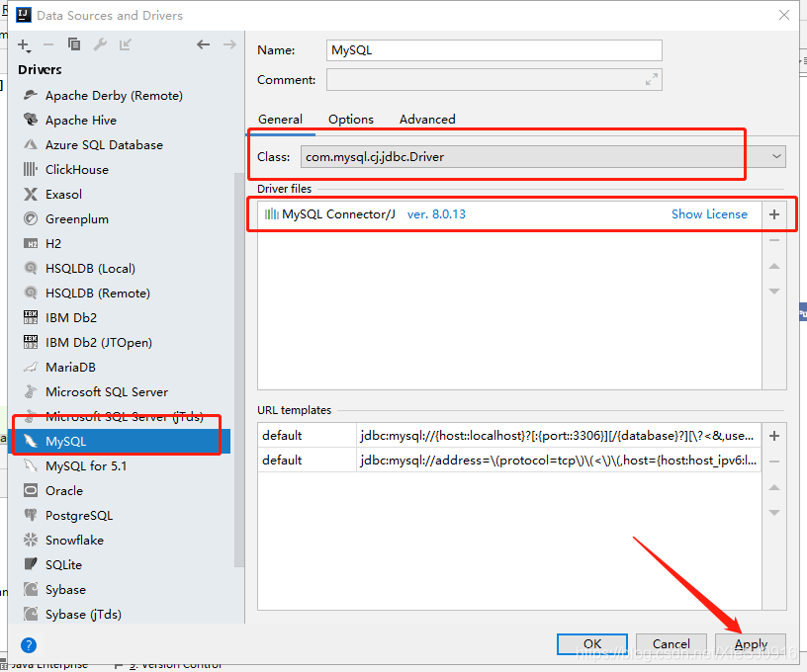This screenshot has height=672, width=807.
Task: Open the wrench settings icon
Action: [100, 44]
